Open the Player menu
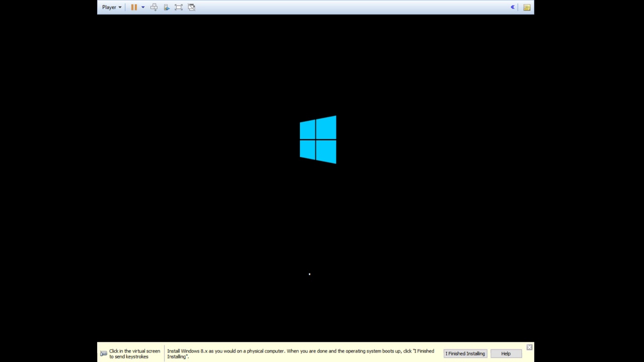This screenshot has width=644, height=362. click(111, 7)
